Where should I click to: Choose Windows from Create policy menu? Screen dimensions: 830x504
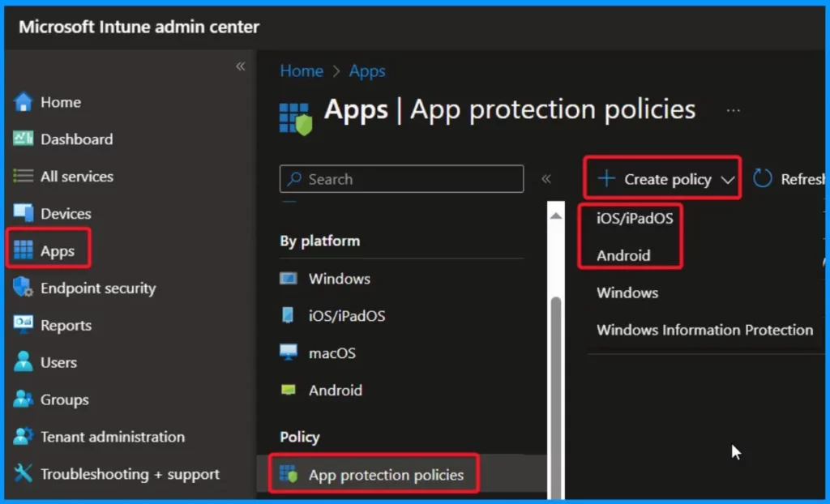627,293
